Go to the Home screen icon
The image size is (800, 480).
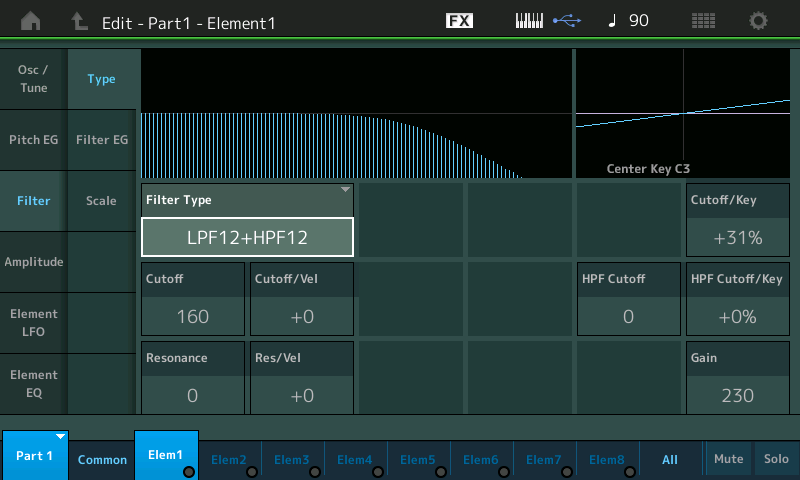pos(31,21)
